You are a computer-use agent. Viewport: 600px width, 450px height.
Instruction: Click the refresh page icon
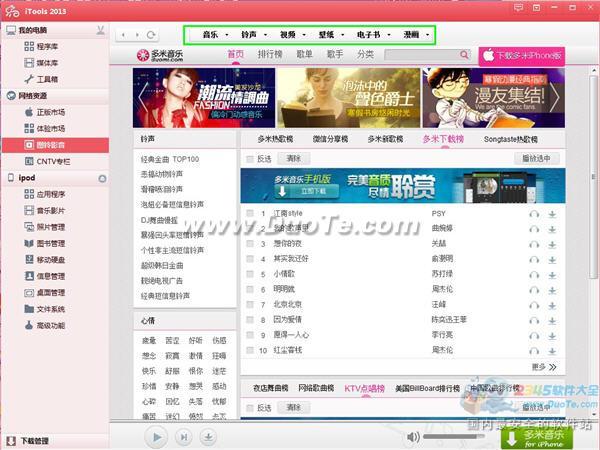point(151,35)
